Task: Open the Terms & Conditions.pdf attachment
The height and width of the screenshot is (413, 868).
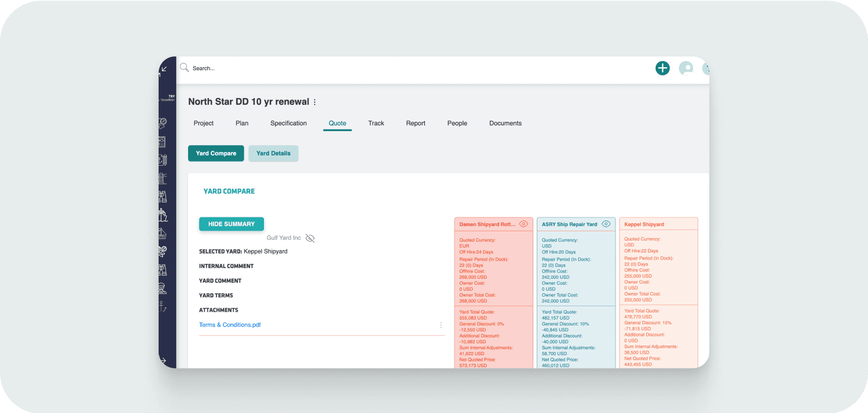Action: click(x=230, y=325)
